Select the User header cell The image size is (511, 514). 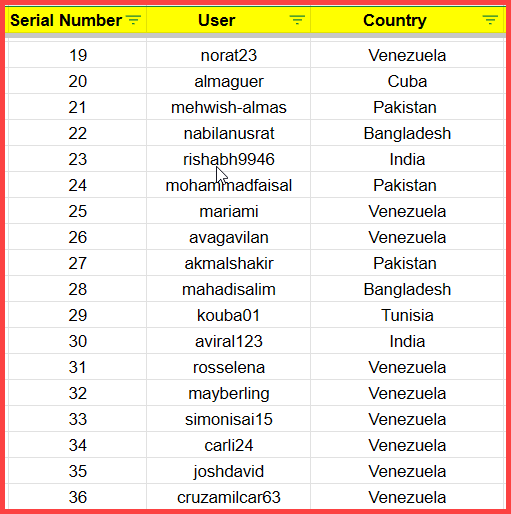(228, 20)
